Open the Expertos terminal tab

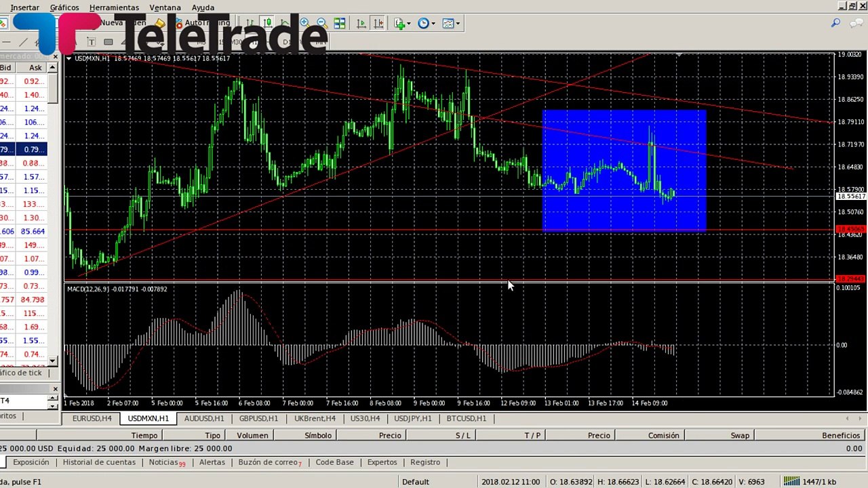(x=382, y=462)
